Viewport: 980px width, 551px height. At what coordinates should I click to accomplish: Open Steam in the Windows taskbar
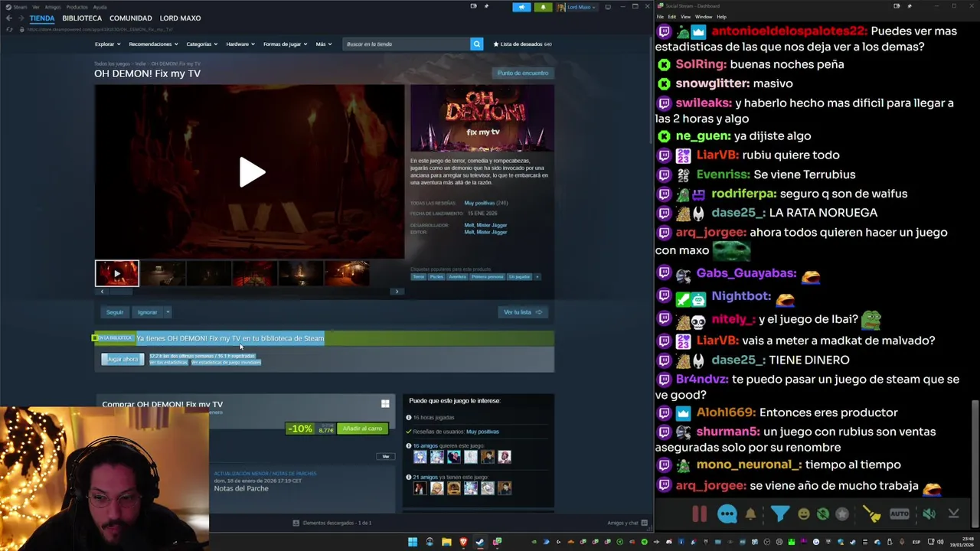pos(480,542)
